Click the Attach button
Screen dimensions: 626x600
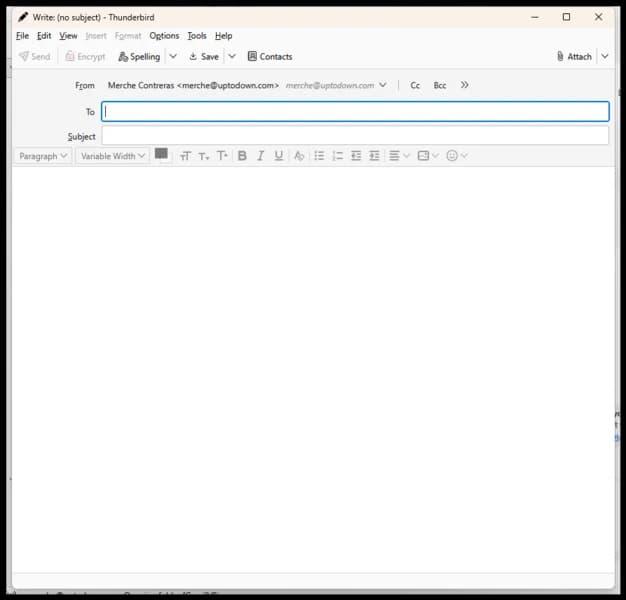click(x=574, y=57)
